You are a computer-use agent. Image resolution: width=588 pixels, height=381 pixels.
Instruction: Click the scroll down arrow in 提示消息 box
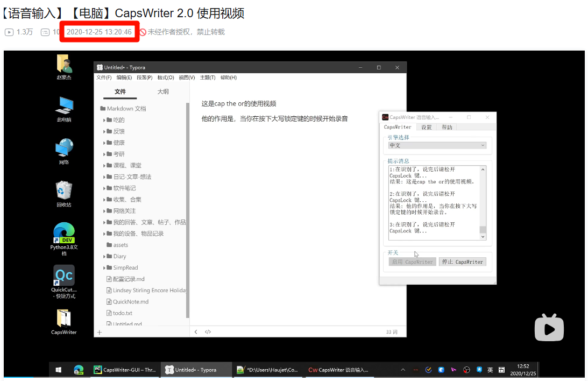coord(483,236)
